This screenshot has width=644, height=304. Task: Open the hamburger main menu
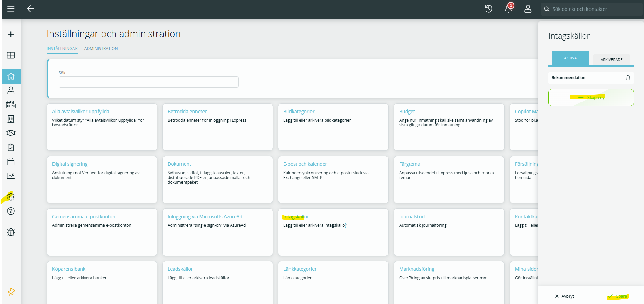pos(11,9)
